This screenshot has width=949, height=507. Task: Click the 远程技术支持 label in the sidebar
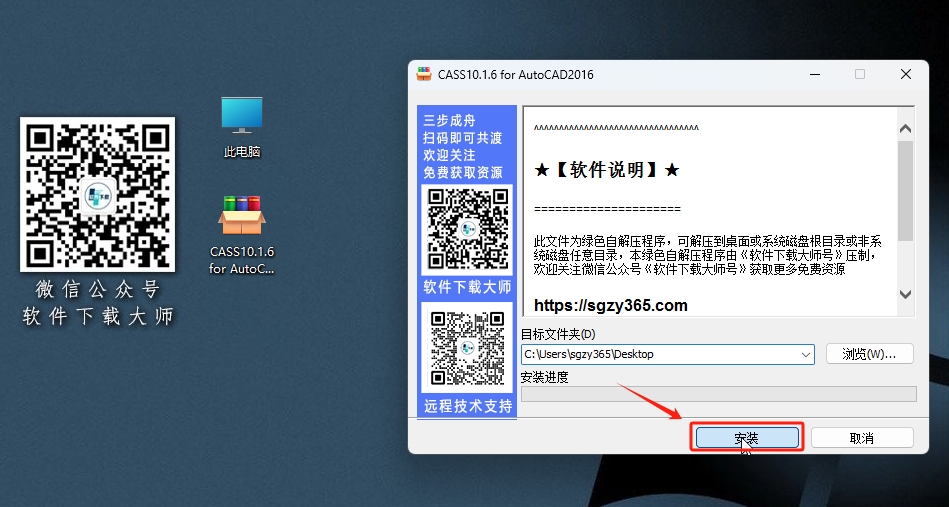tap(467, 406)
